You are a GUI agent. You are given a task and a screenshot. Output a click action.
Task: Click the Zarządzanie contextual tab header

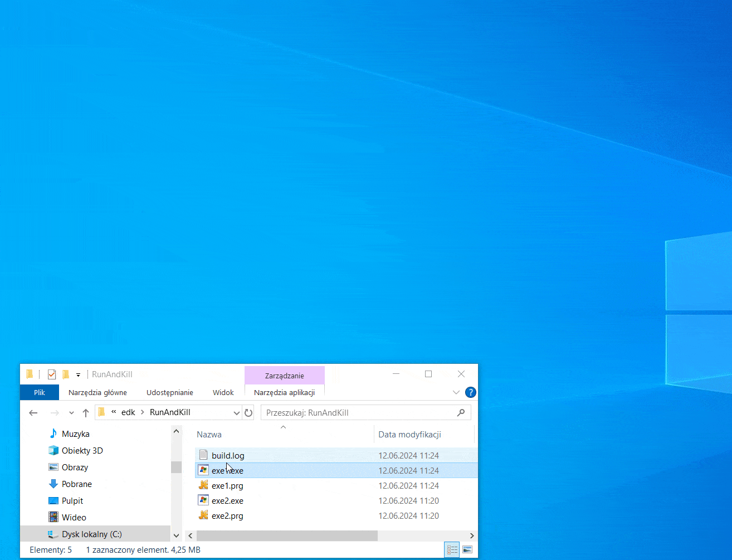pos(285,376)
